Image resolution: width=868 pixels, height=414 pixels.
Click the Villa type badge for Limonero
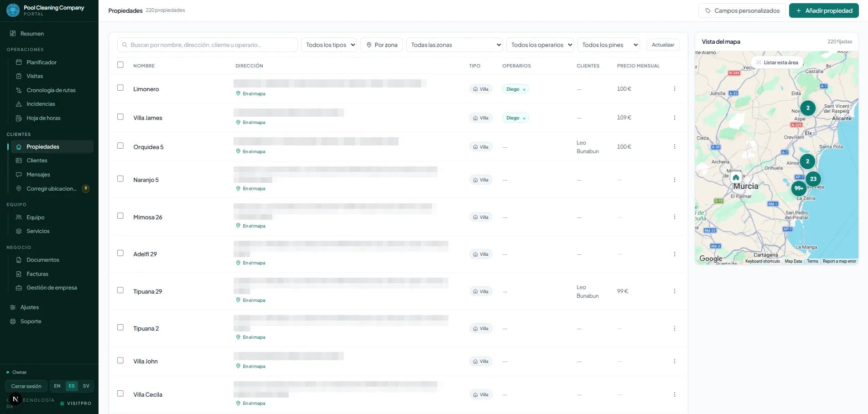[x=481, y=89]
